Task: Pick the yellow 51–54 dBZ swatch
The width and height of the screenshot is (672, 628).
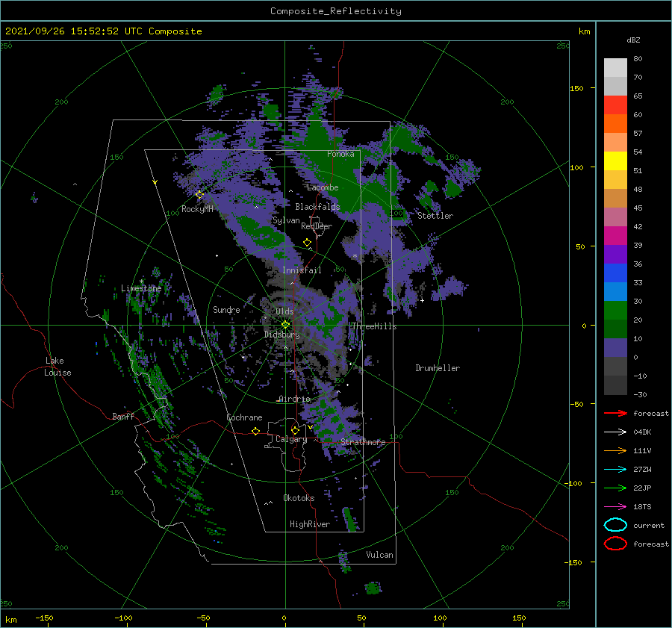Action: pyautogui.click(x=615, y=161)
